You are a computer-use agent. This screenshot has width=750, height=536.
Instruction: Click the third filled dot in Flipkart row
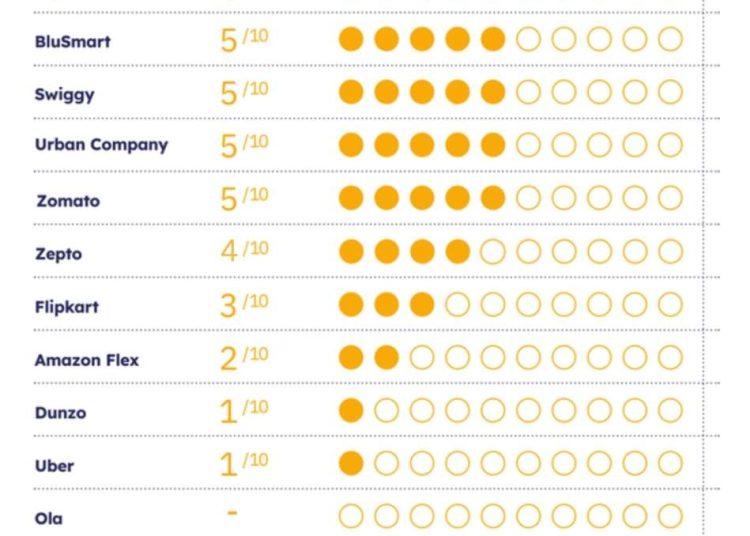click(422, 305)
